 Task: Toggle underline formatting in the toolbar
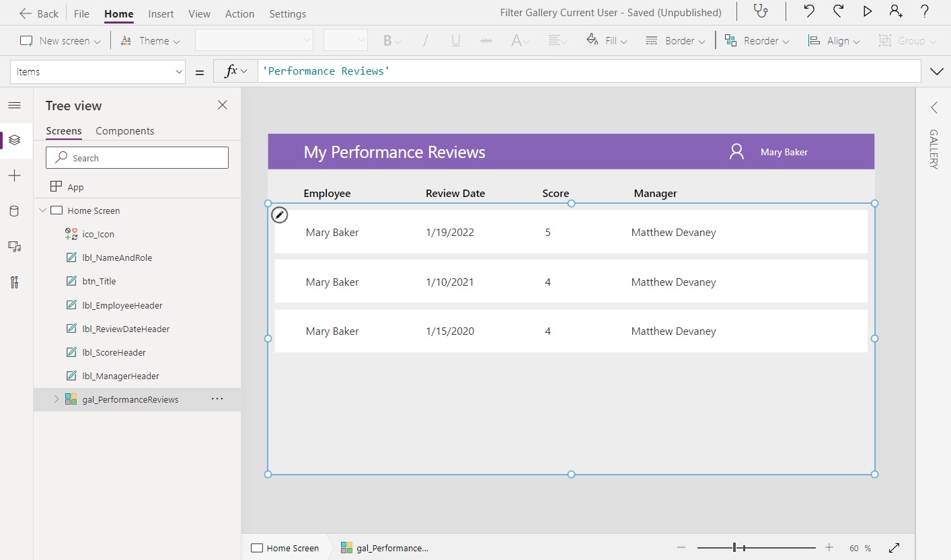point(455,40)
